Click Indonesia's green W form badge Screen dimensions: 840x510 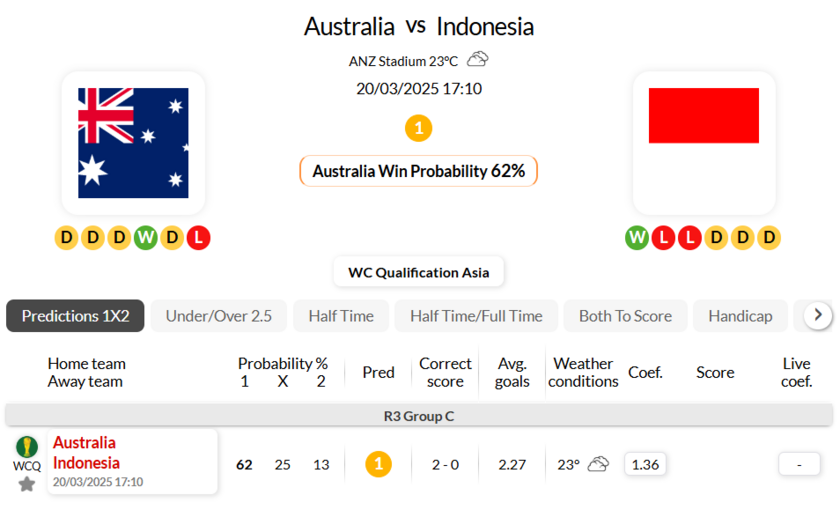[x=637, y=237]
